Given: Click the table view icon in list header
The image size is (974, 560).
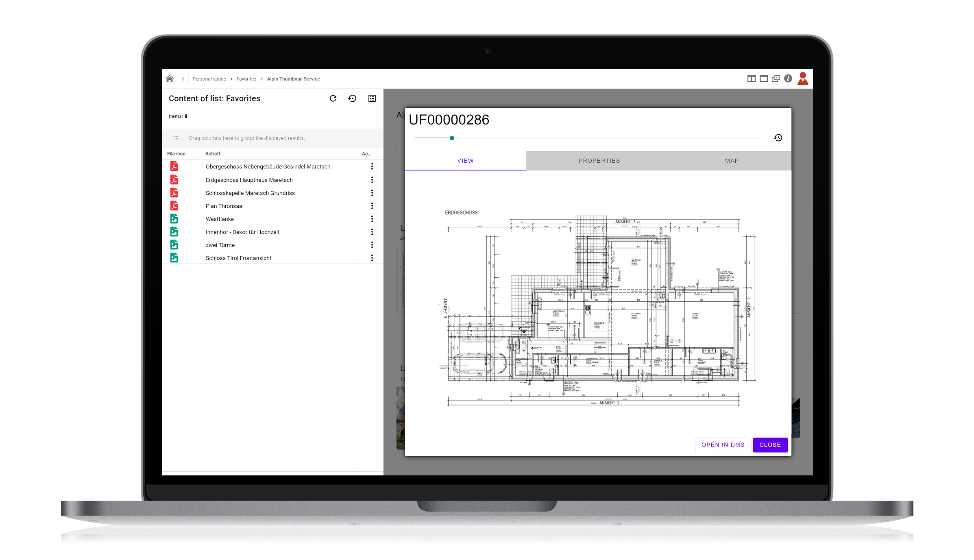Looking at the screenshot, I should pyautogui.click(x=372, y=98).
